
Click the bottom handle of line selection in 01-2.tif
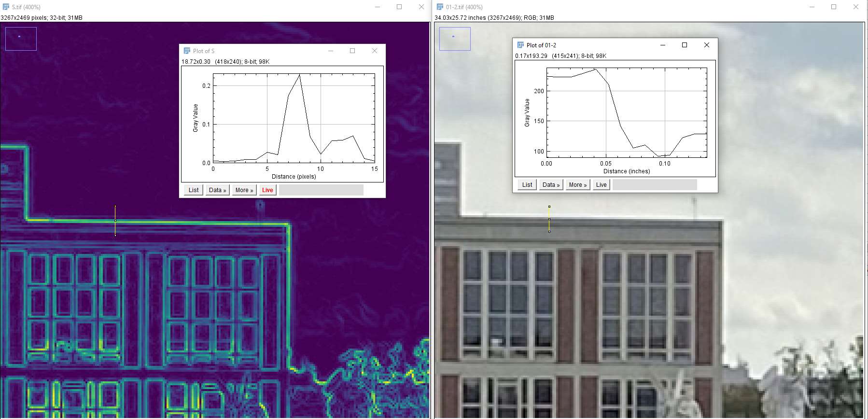pos(549,232)
